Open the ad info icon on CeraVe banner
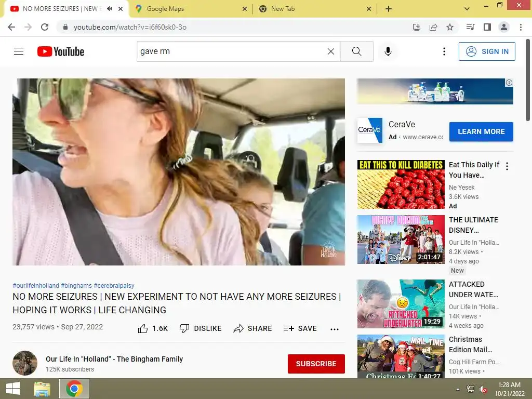The height and width of the screenshot is (399, 532). (x=509, y=83)
